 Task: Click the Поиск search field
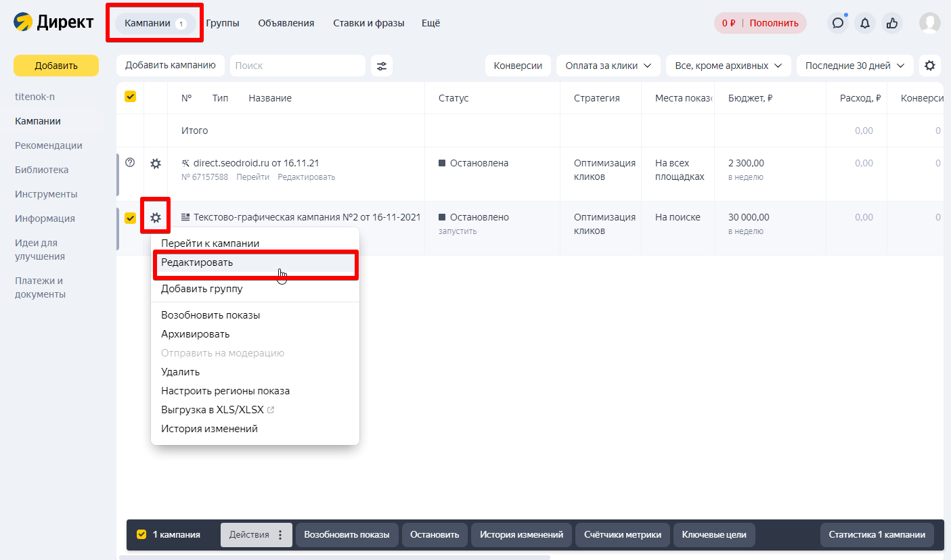click(x=298, y=66)
